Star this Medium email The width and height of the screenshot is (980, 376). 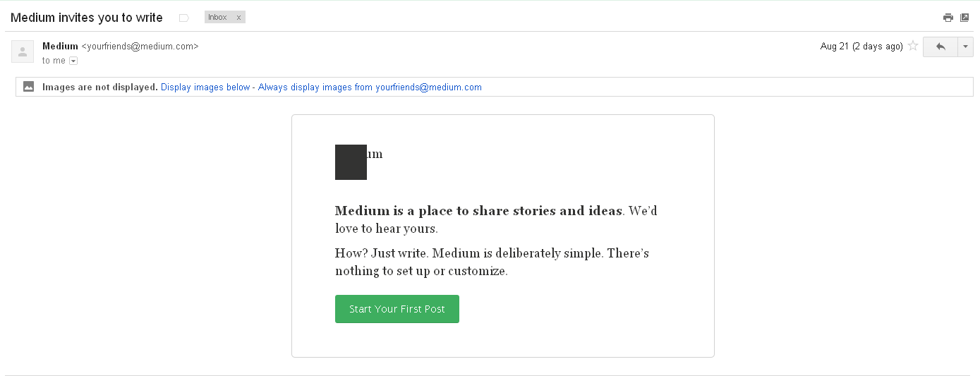tap(913, 46)
